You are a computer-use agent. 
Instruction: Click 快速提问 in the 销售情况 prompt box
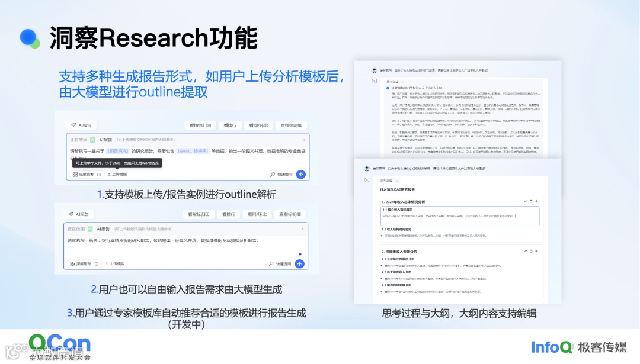pyautogui.click(x=281, y=175)
